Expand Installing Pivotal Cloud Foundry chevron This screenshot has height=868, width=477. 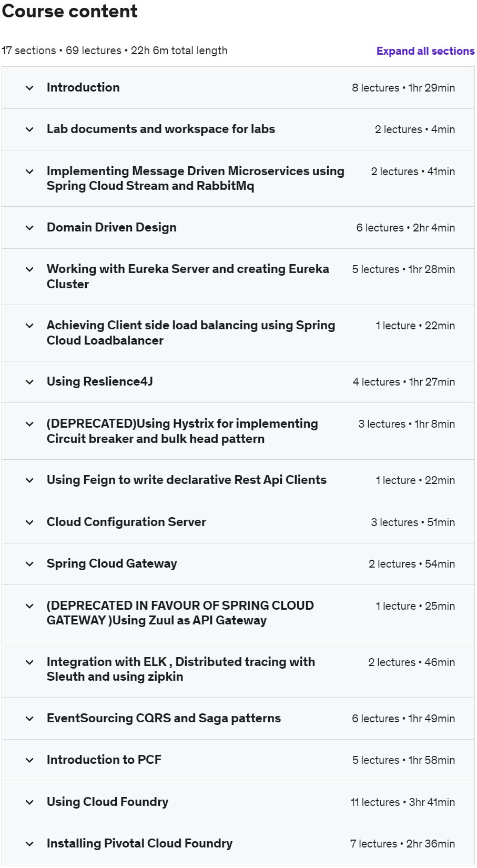(30, 844)
